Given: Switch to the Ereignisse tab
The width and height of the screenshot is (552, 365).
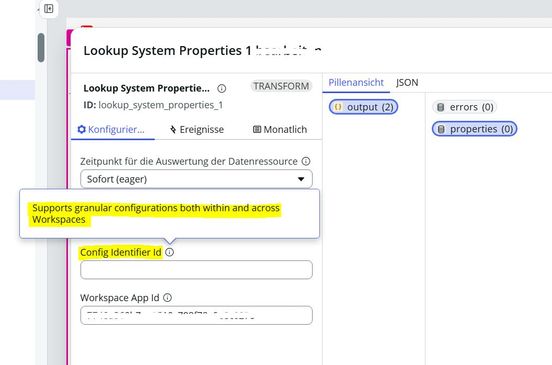Looking at the screenshot, I should 197,130.
